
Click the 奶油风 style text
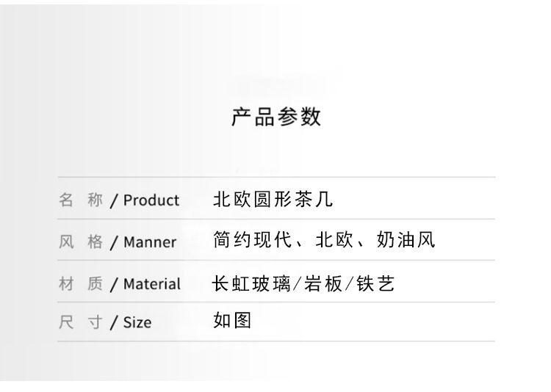tap(406, 240)
